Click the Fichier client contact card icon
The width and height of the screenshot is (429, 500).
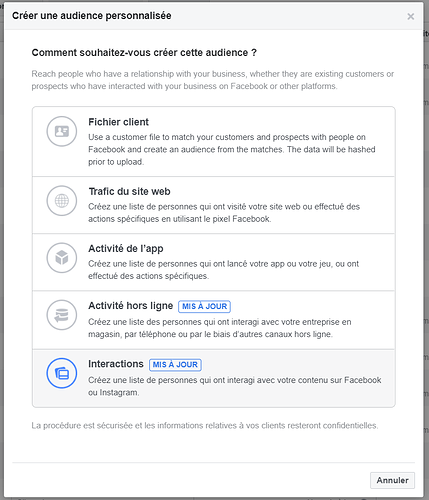(62, 131)
